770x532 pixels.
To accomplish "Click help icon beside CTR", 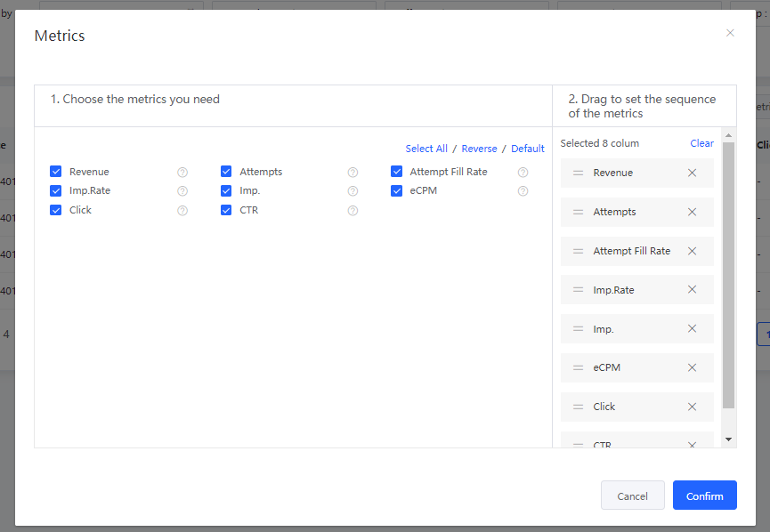I will [353, 211].
